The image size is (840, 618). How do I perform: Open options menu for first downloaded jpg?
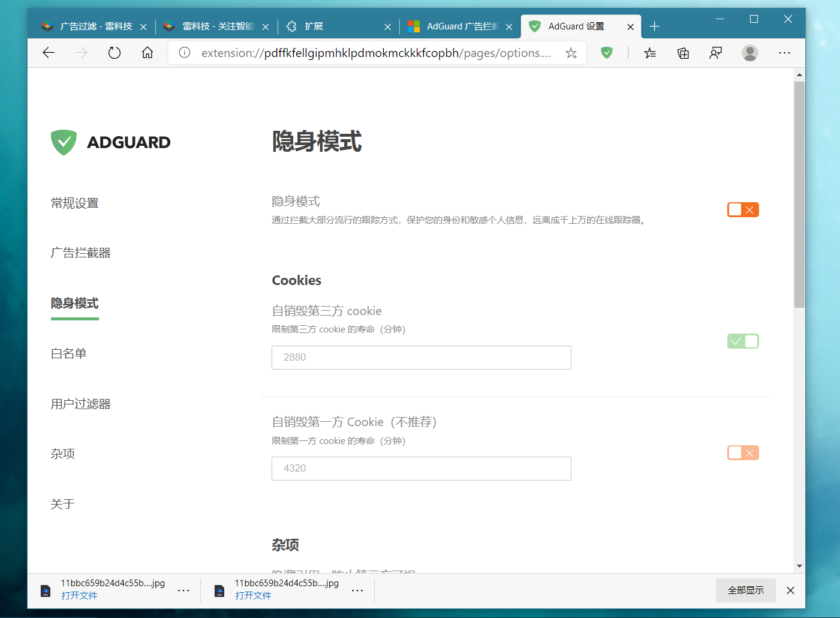tap(183, 590)
